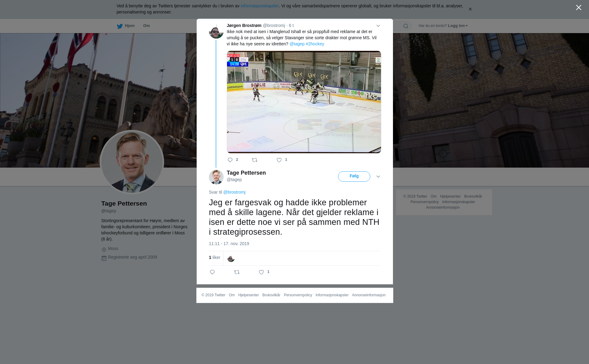Like Jørgen Brostrøm's tweet with heart icon
589x364 pixels.
(279, 160)
